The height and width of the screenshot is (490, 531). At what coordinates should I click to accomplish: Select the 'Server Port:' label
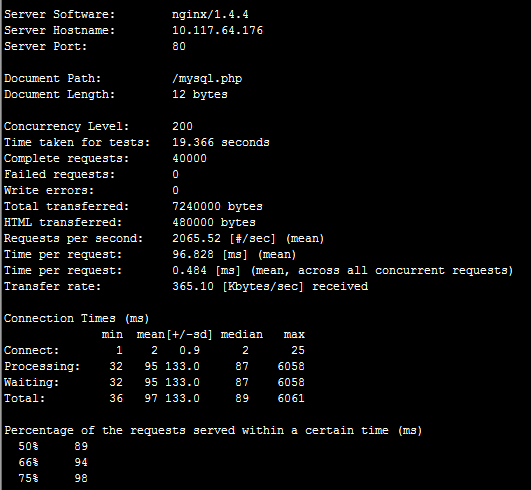pos(45,46)
